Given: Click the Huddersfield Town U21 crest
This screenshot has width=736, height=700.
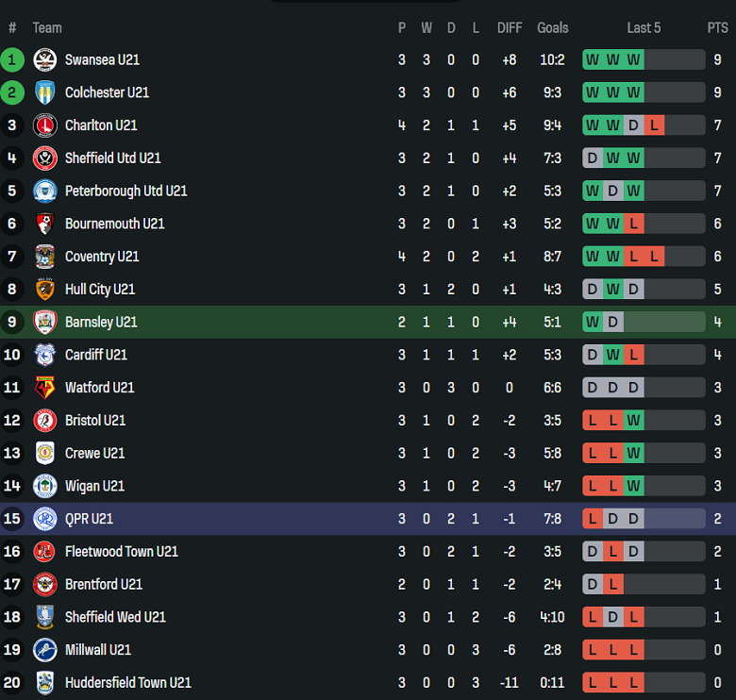Looking at the screenshot, I should pos(44,683).
